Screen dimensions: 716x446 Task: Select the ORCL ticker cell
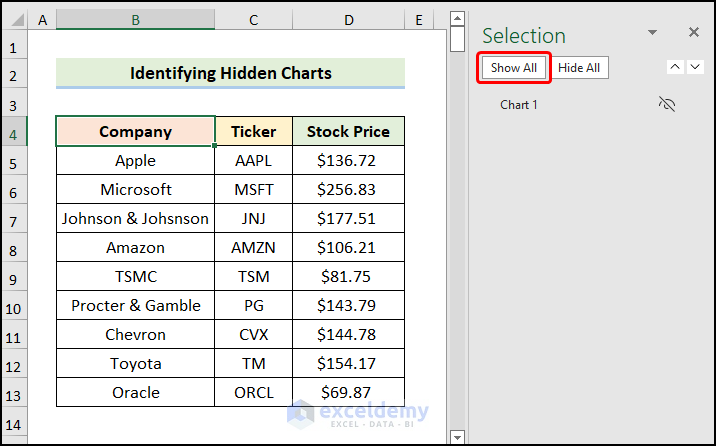pos(253,392)
